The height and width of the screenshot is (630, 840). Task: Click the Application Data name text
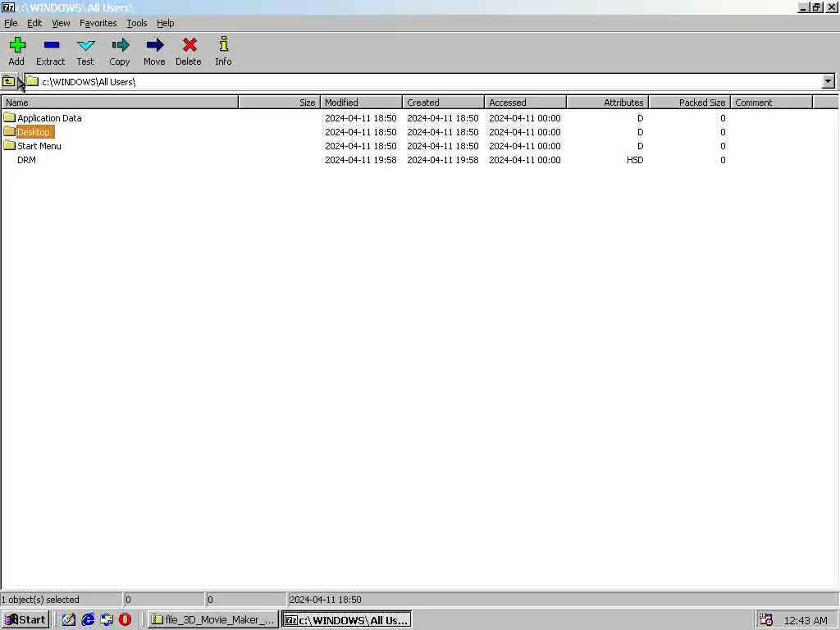[x=49, y=118]
